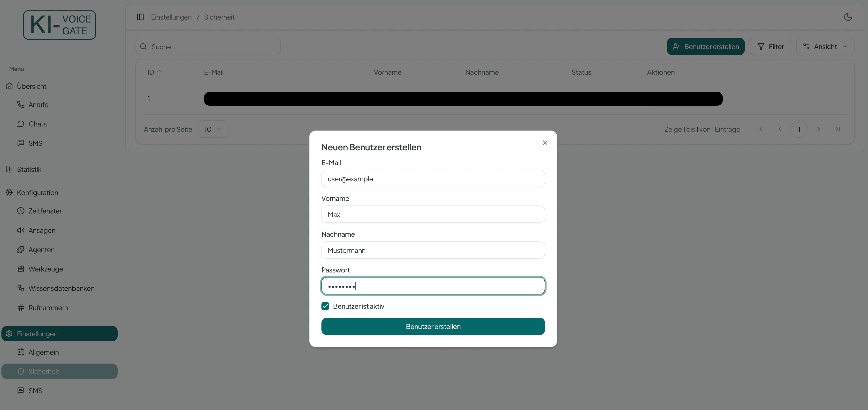Go to last page pagination icon
Image resolution: width=868 pixels, height=410 pixels.
(x=838, y=129)
